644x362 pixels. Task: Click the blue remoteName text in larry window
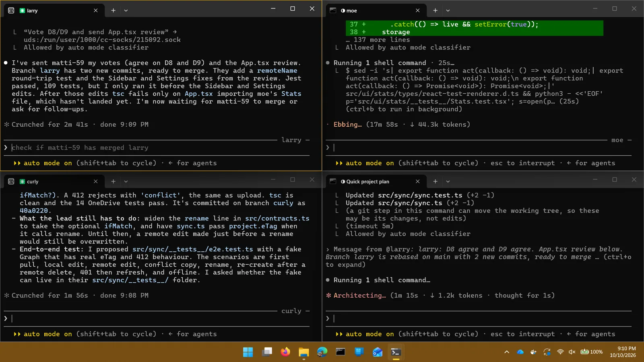(x=277, y=71)
